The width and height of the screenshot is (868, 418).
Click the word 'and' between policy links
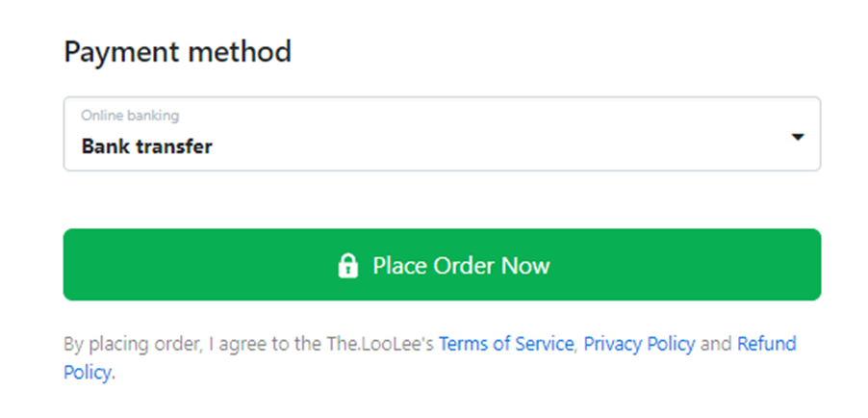coord(716,344)
